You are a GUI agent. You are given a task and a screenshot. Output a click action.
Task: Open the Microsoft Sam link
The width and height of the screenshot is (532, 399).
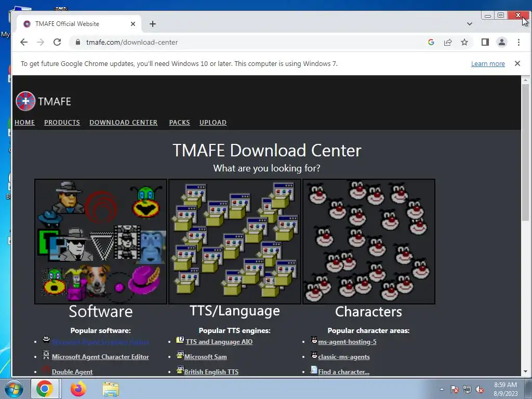tap(206, 356)
